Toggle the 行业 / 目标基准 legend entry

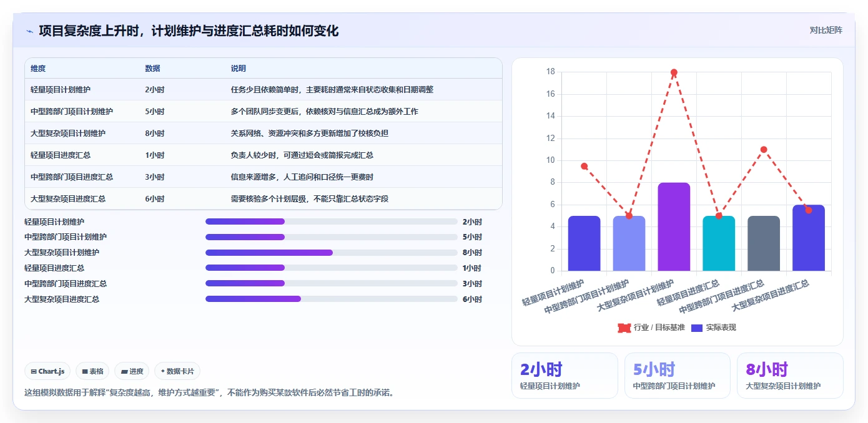tap(651, 328)
